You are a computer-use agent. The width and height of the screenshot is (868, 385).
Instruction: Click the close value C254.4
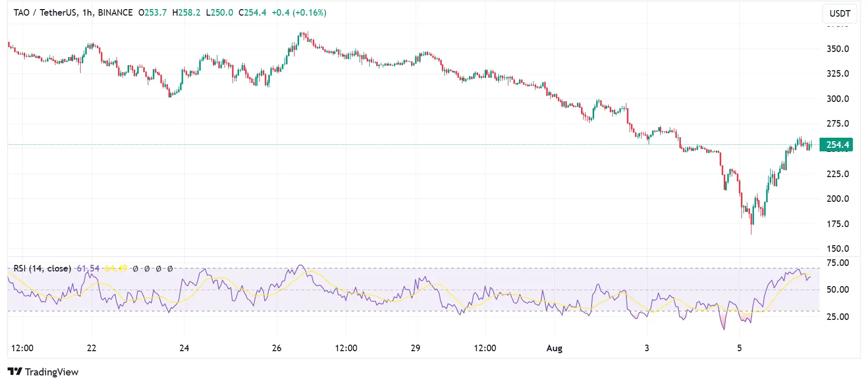click(x=252, y=13)
